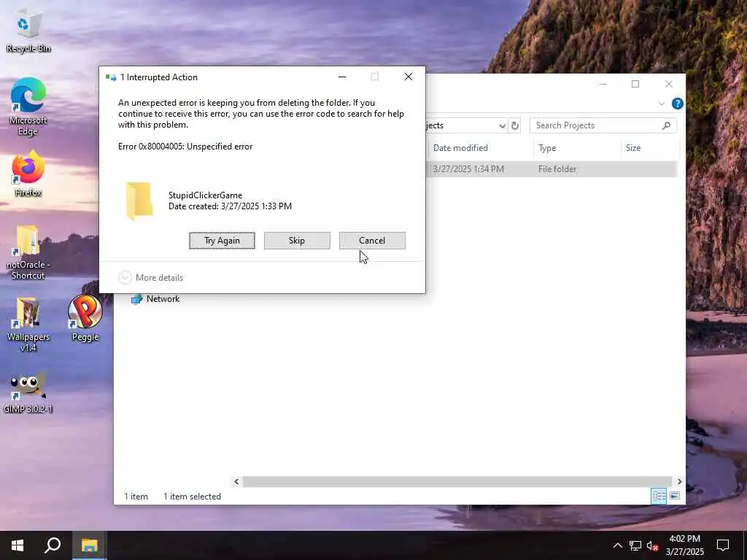Select the Peggle desktop shortcut
This screenshot has height=560, width=747.
(x=85, y=318)
